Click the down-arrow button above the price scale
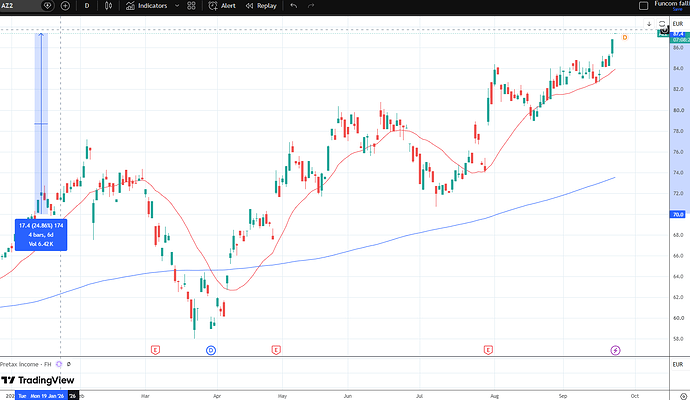This screenshot has height=400, width=690. (649, 24)
